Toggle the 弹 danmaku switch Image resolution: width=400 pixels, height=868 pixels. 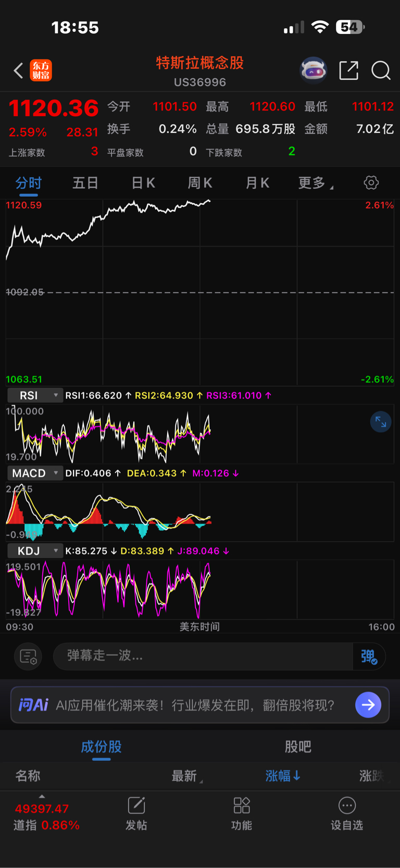click(x=369, y=656)
